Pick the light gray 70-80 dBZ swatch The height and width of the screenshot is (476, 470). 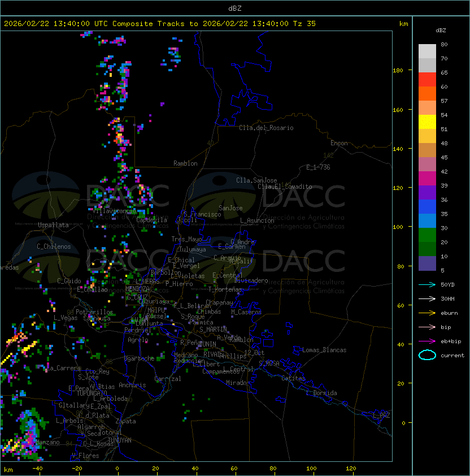pos(427,51)
